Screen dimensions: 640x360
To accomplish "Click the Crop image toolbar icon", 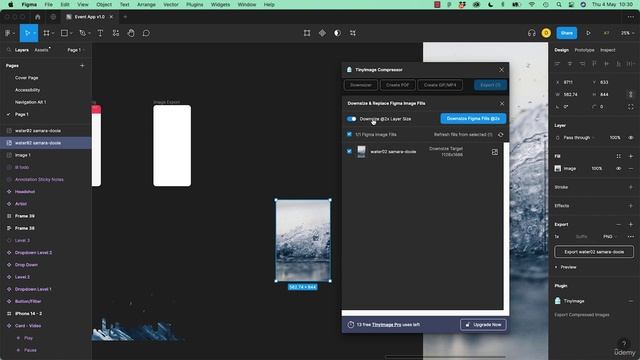I will pos(353,33).
